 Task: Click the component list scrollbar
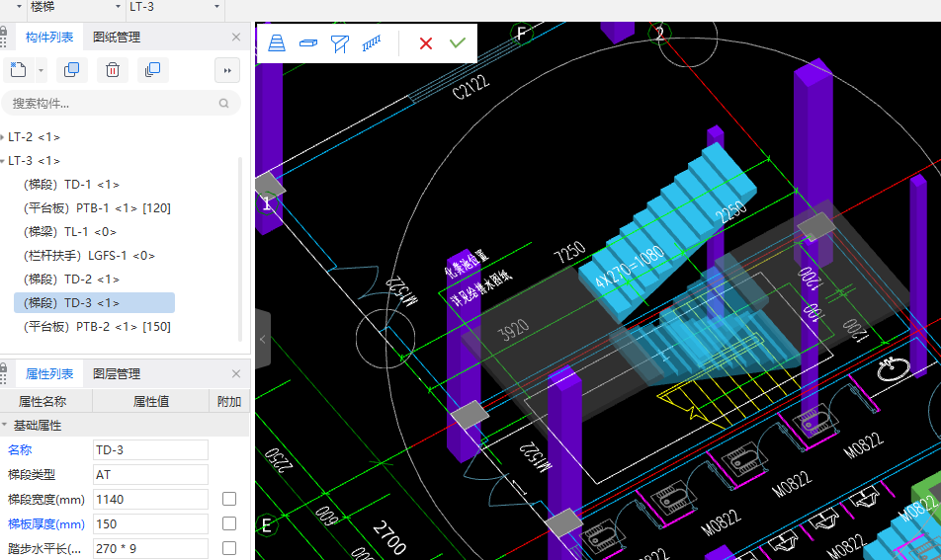(x=240, y=249)
